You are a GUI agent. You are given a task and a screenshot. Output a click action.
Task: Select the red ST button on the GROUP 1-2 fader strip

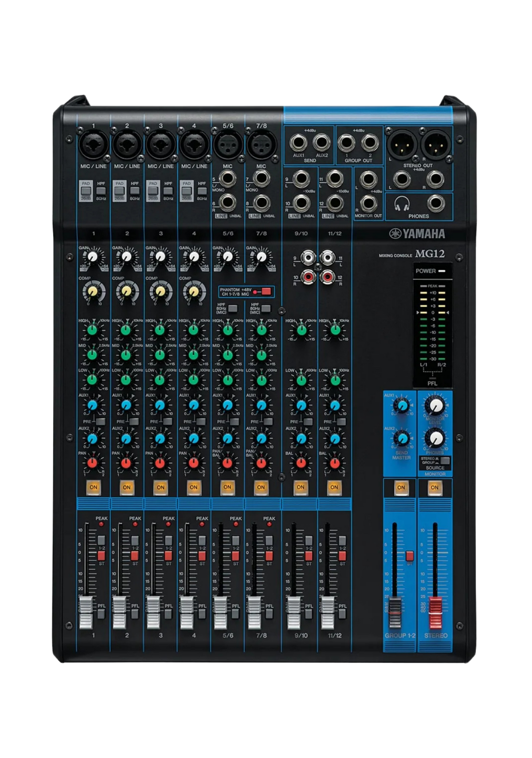409,556
